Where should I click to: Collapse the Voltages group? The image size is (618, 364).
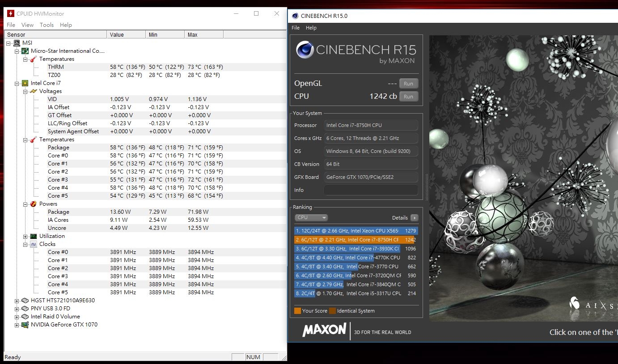click(25, 91)
